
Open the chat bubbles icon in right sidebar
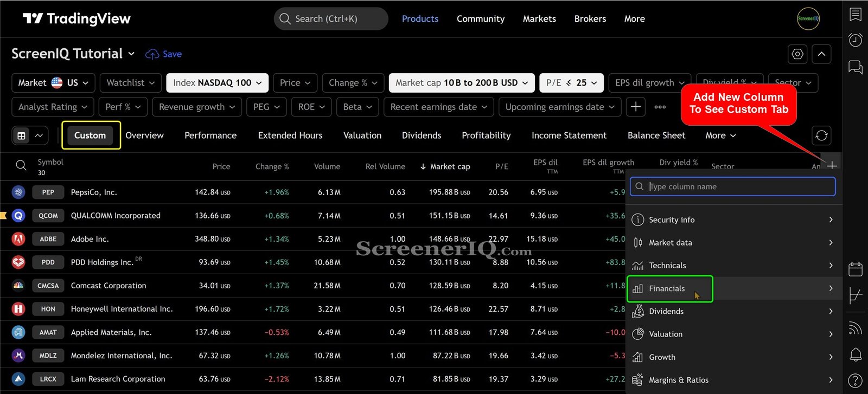pyautogui.click(x=856, y=67)
